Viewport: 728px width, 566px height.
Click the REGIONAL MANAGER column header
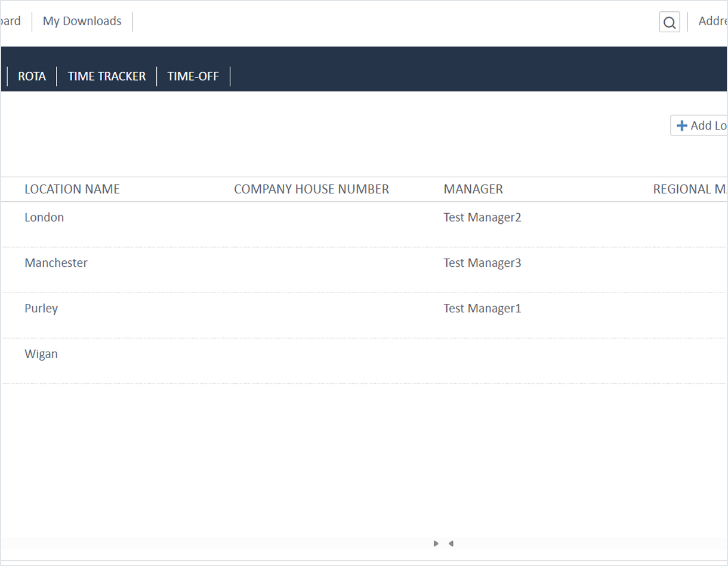click(x=690, y=189)
